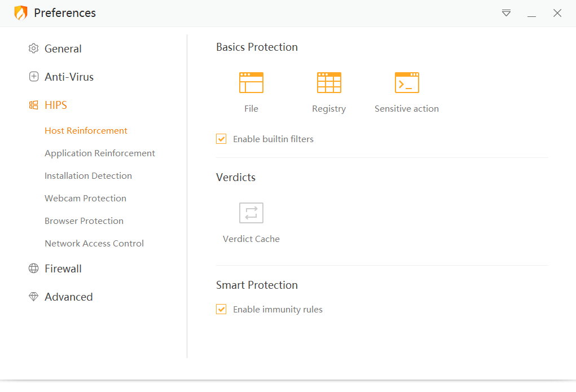Click the Advanced diamond icon

tap(33, 297)
